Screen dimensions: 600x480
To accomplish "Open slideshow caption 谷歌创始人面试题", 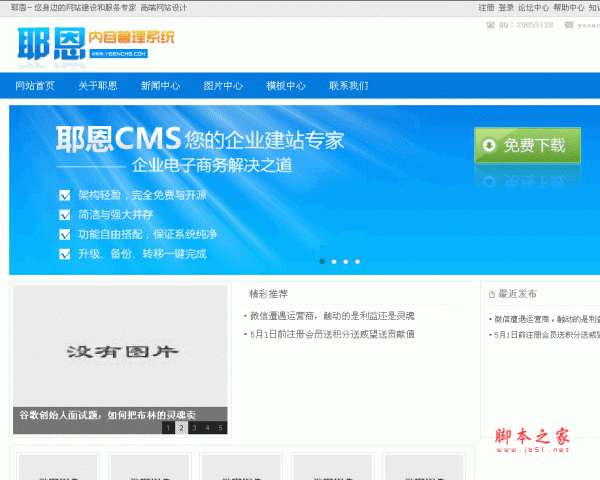I will point(108,415).
